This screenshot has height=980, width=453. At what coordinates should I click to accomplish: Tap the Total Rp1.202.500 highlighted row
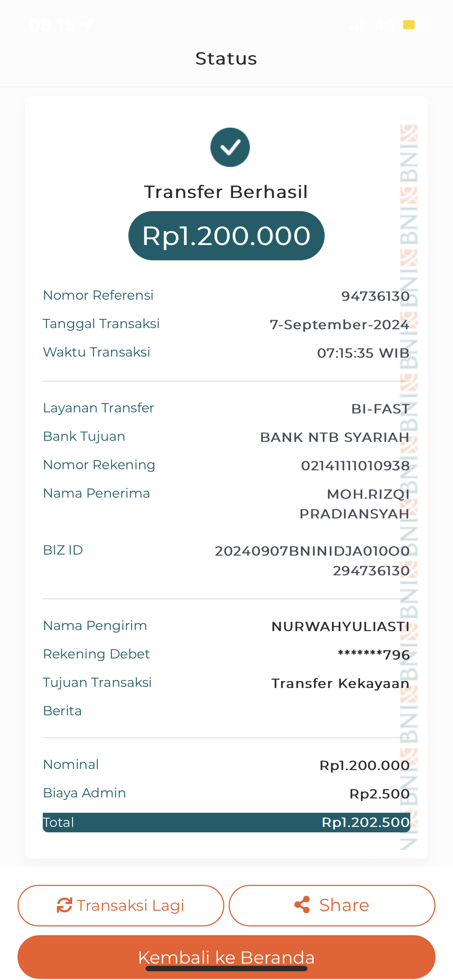pos(226,822)
